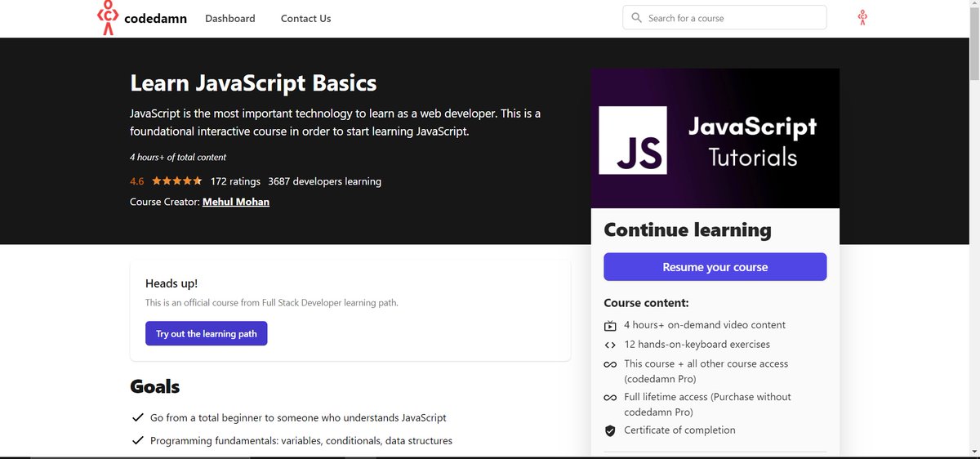This screenshot has width=980, height=459.
Task: Click the Goals heading
Action: tap(154, 386)
